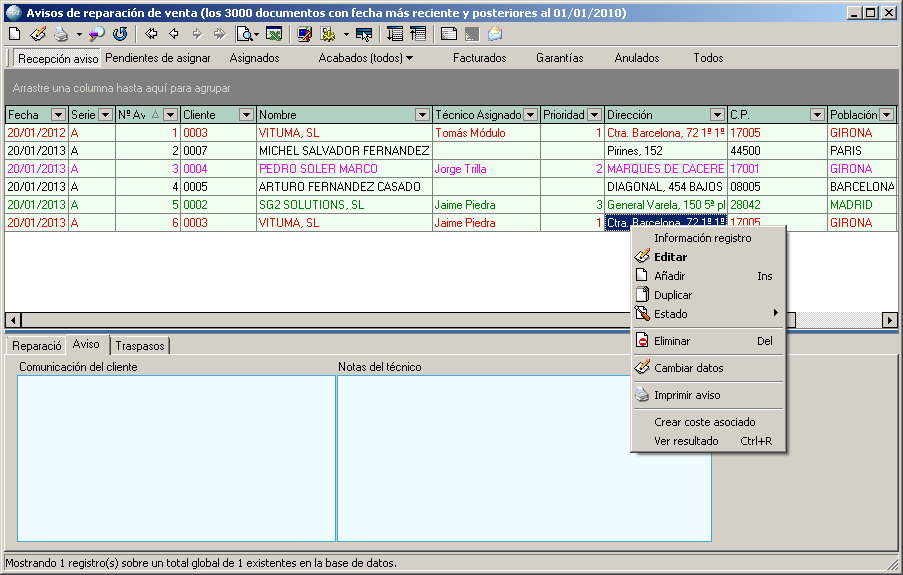Choose Eliminar in the context menu
Viewport: 903px width, 575px height.
pos(708,341)
